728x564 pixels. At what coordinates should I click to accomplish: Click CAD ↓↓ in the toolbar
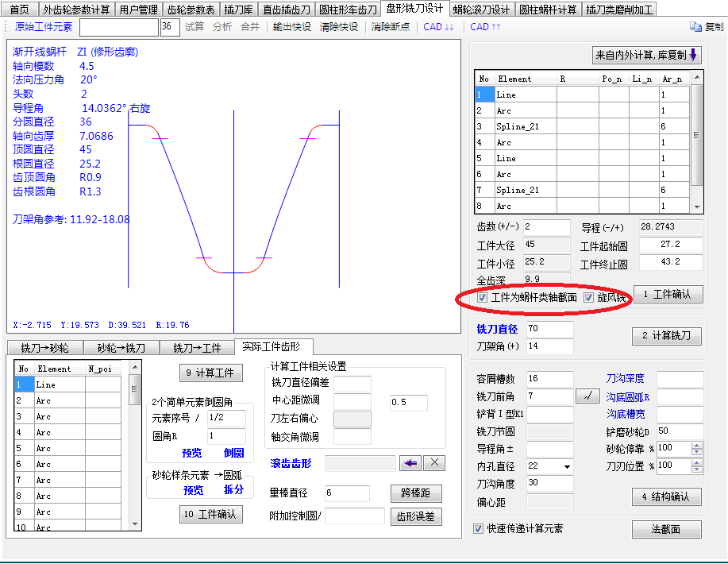(x=438, y=27)
